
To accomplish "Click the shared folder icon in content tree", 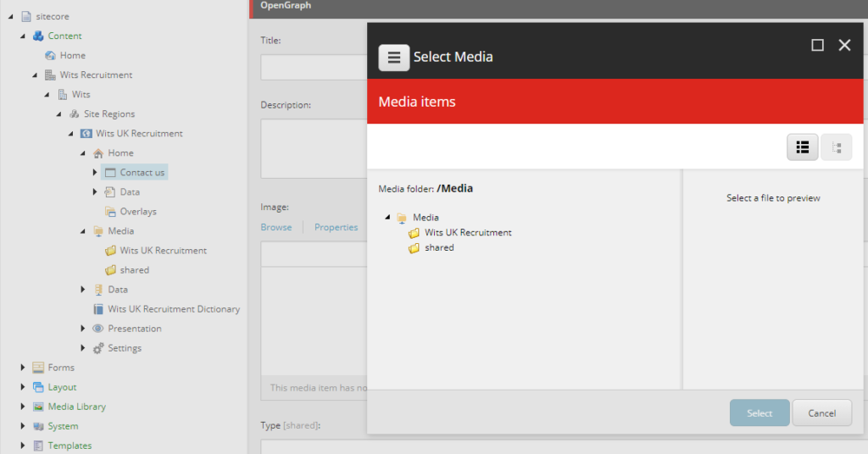I will pos(110,270).
